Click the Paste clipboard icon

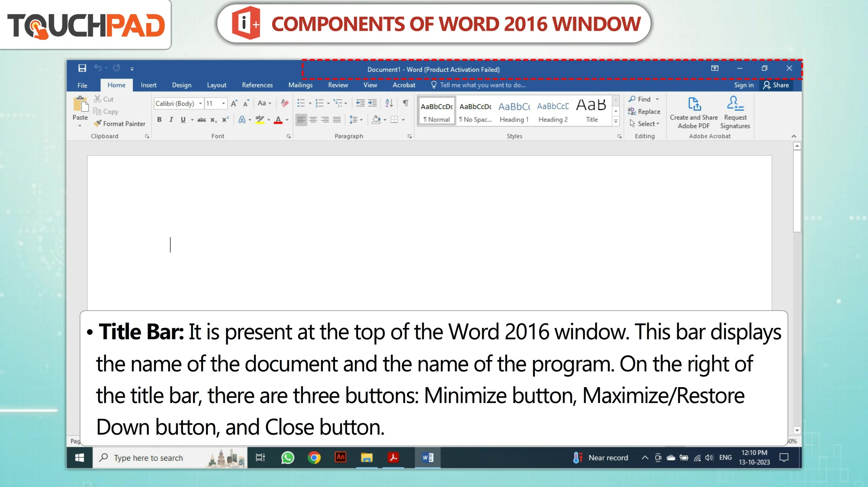coord(80,104)
